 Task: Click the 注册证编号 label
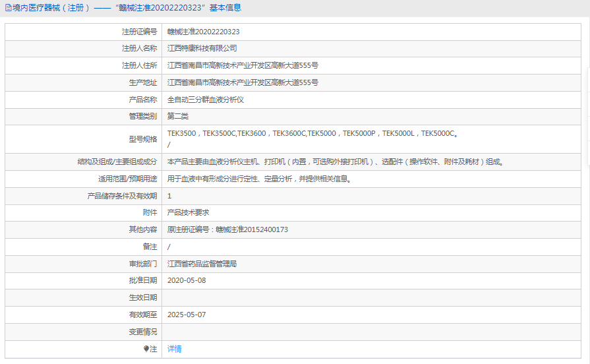pyautogui.click(x=139, y=32)
